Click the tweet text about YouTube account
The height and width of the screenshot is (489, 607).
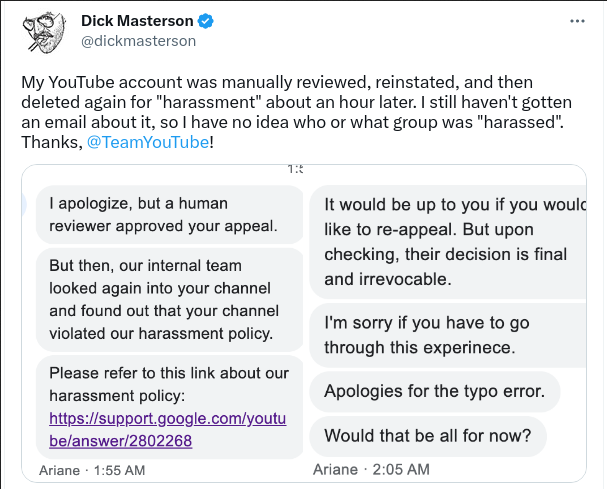pyautogui.click(x=296, y=112)
